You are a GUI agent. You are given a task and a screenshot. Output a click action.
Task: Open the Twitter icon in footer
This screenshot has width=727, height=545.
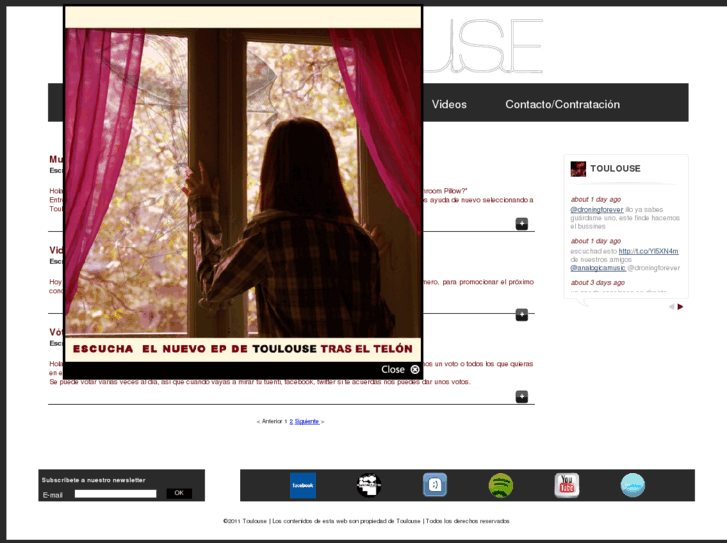point(633,485)
